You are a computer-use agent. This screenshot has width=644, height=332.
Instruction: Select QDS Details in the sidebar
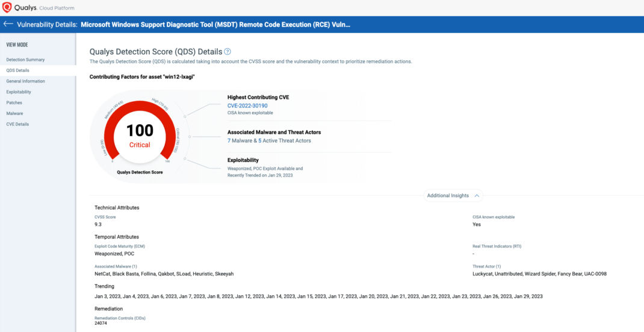[x=17, y=70]
